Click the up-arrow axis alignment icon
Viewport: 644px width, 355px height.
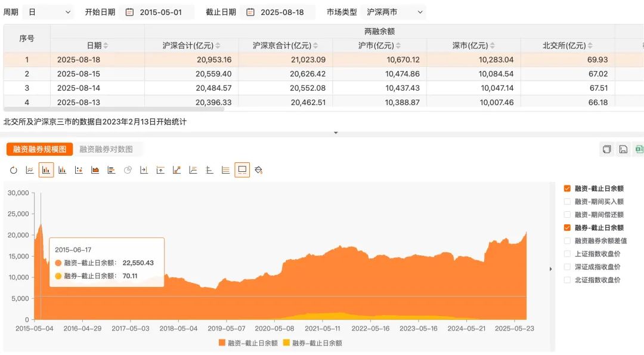coord(160,170)
